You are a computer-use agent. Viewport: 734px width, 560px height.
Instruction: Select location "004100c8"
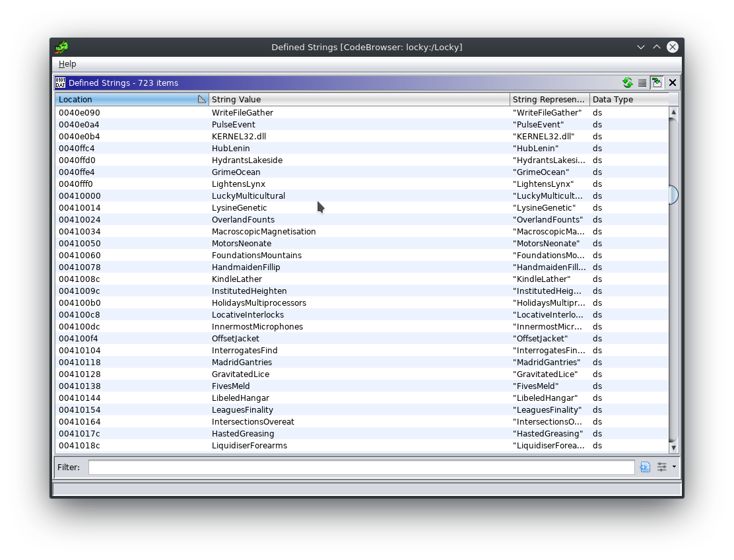tap(80, 315)
